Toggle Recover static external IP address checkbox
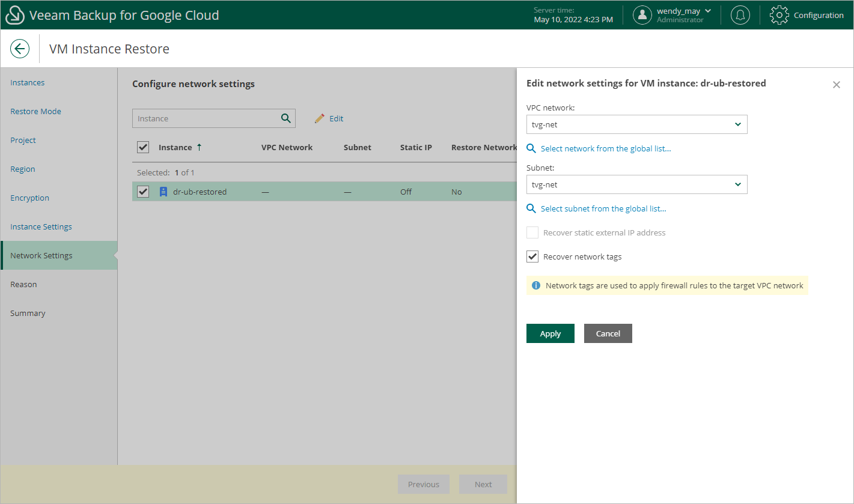This screenshot has height=504, width=854. [532, 232]
